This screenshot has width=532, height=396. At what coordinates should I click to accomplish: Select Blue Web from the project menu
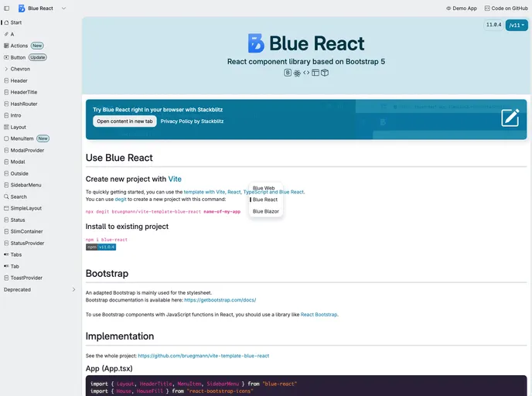264,188
